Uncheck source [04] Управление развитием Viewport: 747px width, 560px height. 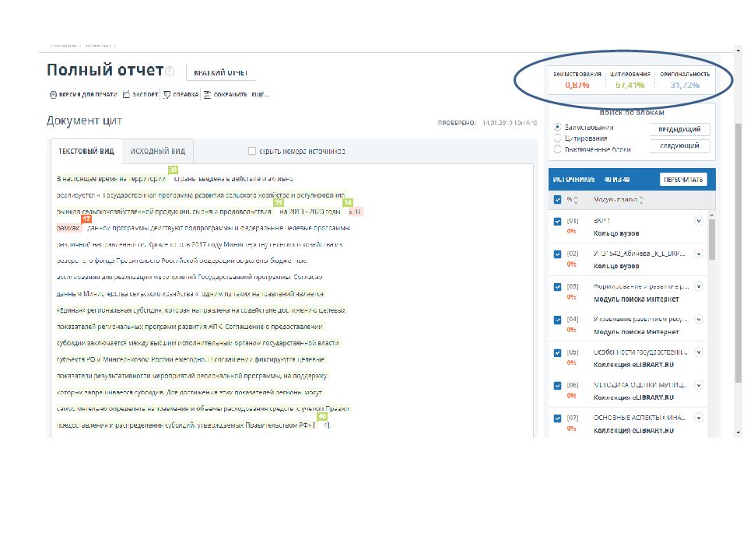point(557,320)
